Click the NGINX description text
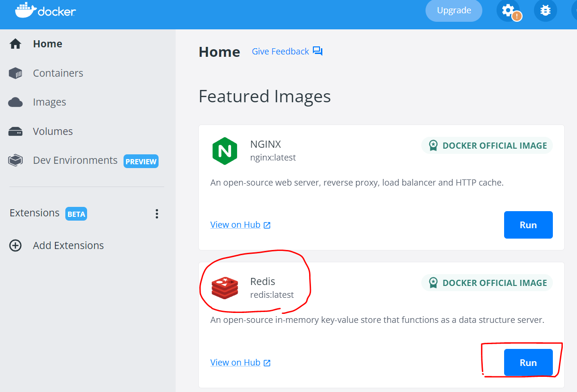Image resolution: width=577 pixels, height=392 pixels. tap(357, 183)
